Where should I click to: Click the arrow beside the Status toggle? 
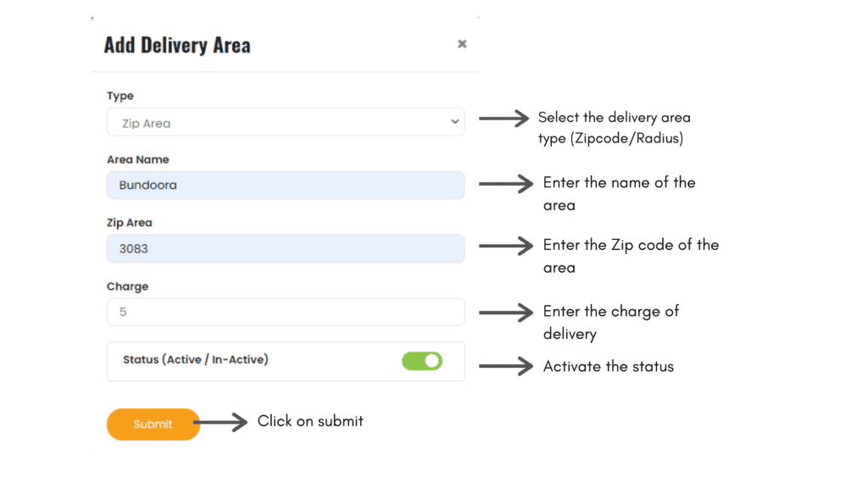click(506, 366)
